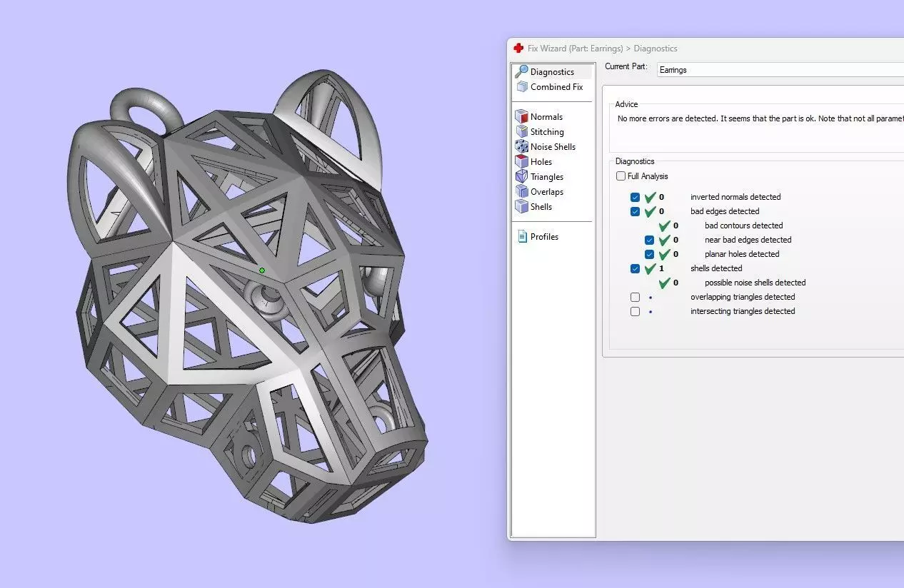Click the Holes icon in the sidebar
The height and width of the screenshot is (588, 904).
coord(521,162)
